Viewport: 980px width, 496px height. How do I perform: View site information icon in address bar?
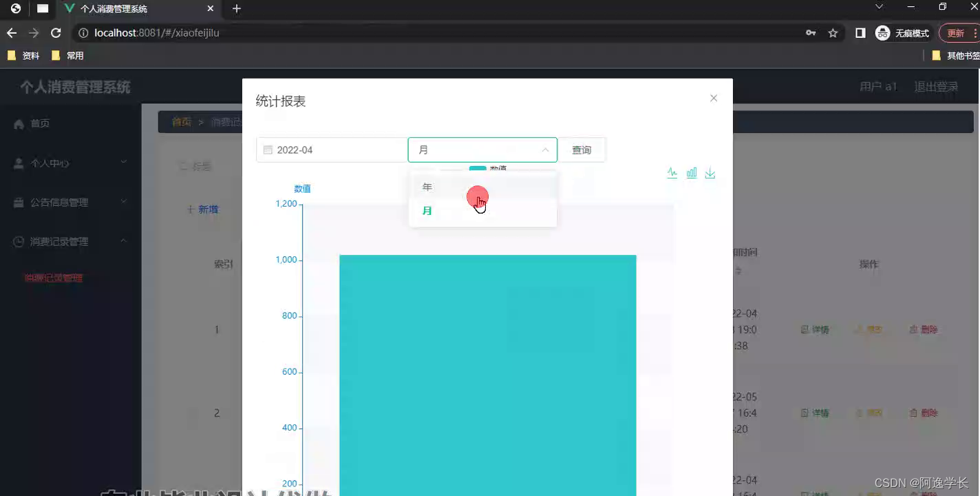(x=83, y=32)
